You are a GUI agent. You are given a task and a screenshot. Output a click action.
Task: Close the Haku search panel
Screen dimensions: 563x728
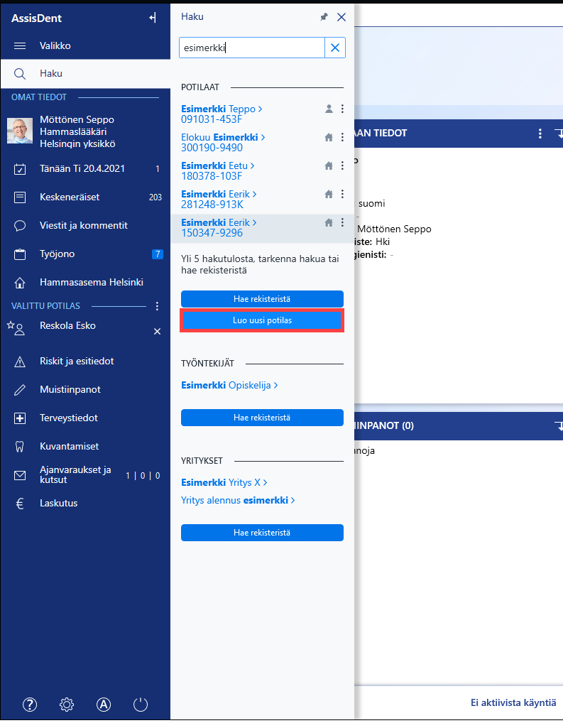[x=341, y=17]
